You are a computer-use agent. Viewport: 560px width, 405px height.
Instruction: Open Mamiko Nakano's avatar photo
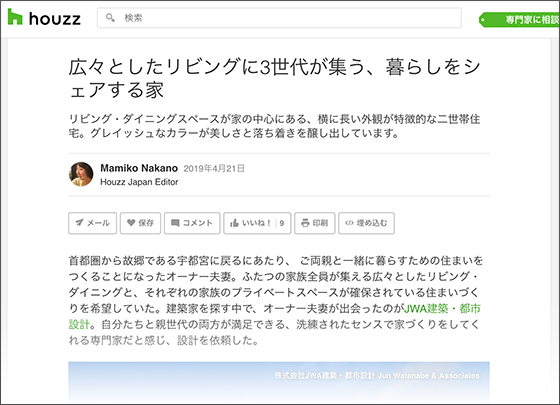pyautogui.click(x=81, y=174)
